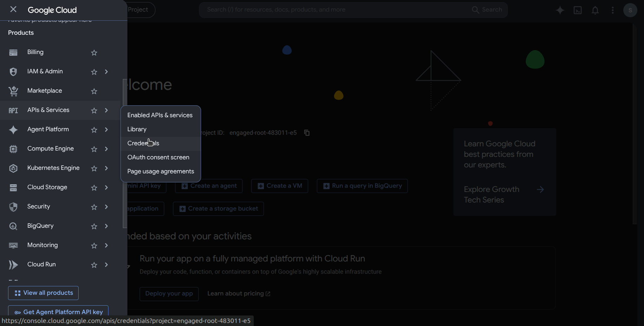This screenshot has height=326, width=644.
Task: Click the Compute Engine chip icon
Action: click(x=13, y=149)
